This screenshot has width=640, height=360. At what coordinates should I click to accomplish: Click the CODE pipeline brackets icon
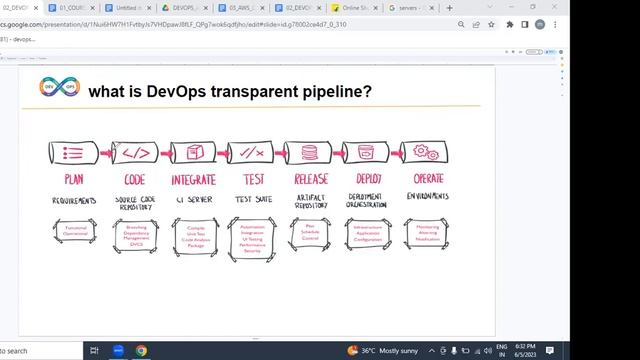(135, 153)
